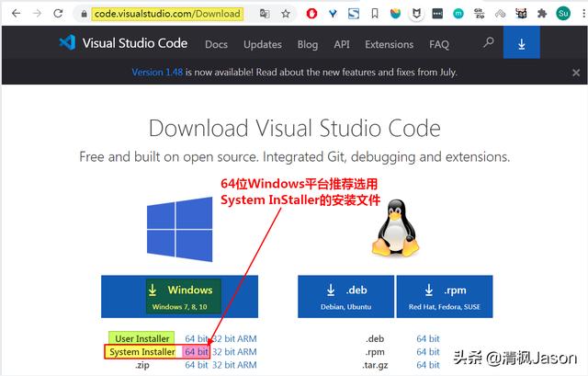Go back with the browser back arrow
The image size is (588, 376).
16,14
